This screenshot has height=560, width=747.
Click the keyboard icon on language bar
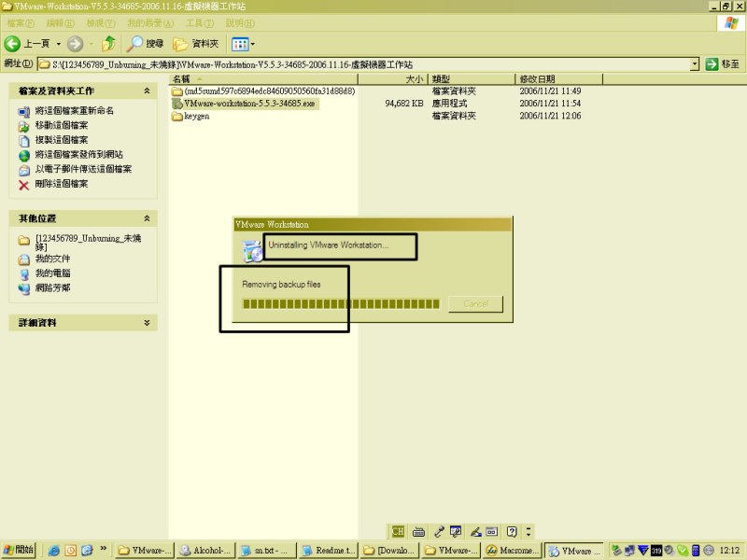(418, 531)
